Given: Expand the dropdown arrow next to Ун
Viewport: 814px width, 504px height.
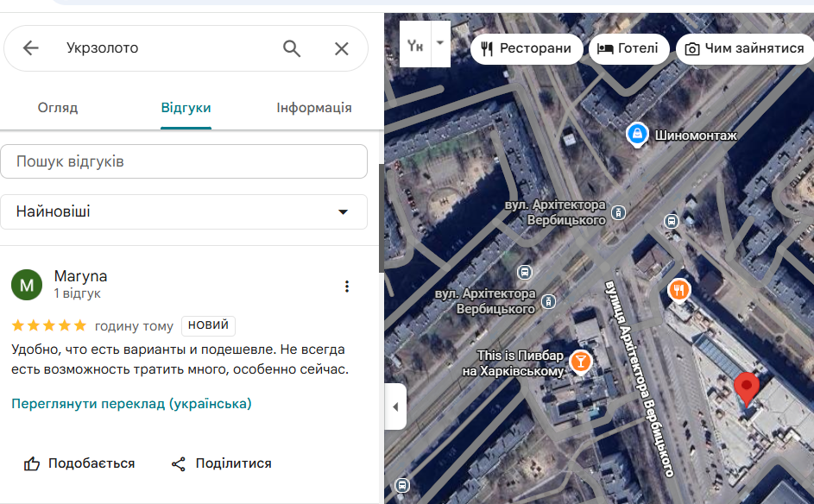Looking at the screenshot, I should point(440,44).
